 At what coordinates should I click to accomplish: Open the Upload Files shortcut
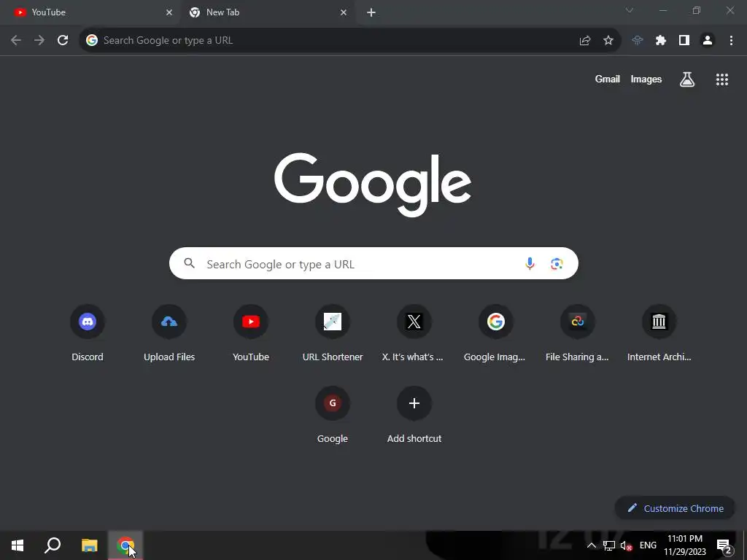click(x=169, y=334)
